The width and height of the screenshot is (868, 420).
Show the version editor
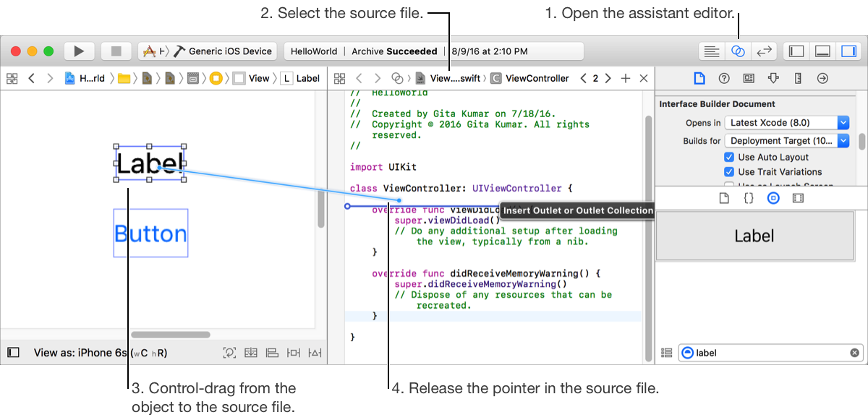(x=764, y=51)
